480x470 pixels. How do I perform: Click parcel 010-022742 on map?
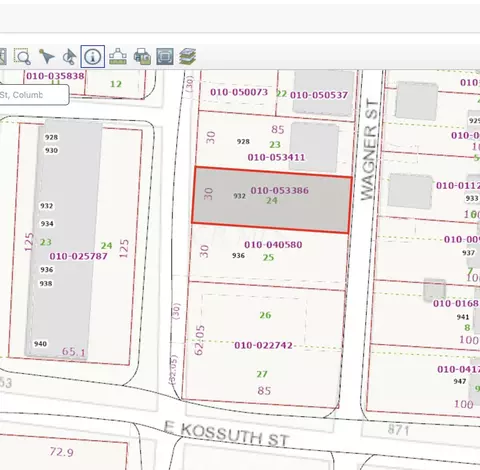coord(263,345)
